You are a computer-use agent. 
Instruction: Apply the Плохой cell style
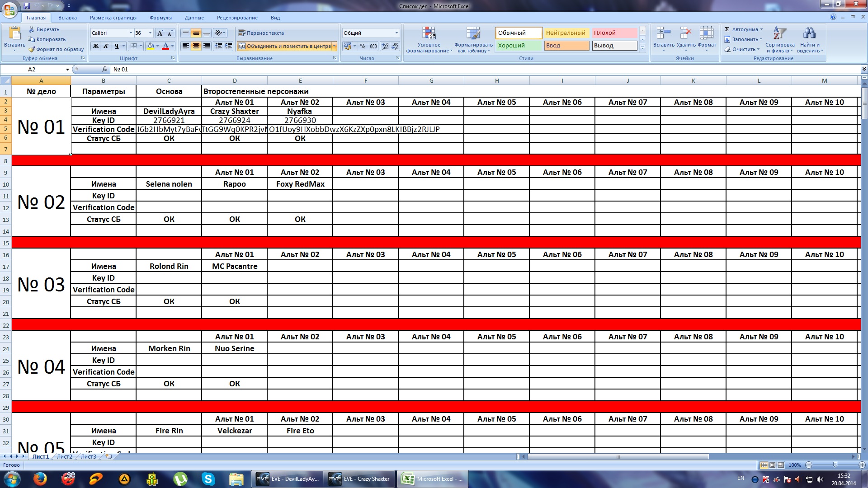614,33
